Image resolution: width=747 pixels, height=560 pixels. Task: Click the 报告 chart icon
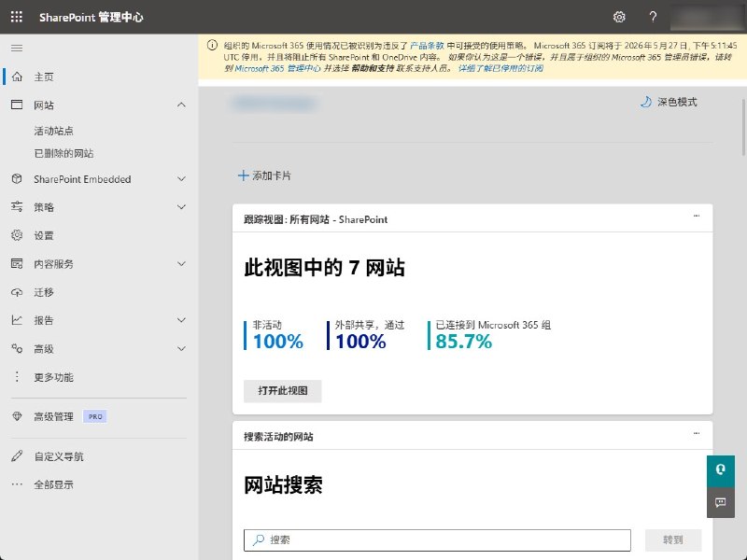[17, 320]
